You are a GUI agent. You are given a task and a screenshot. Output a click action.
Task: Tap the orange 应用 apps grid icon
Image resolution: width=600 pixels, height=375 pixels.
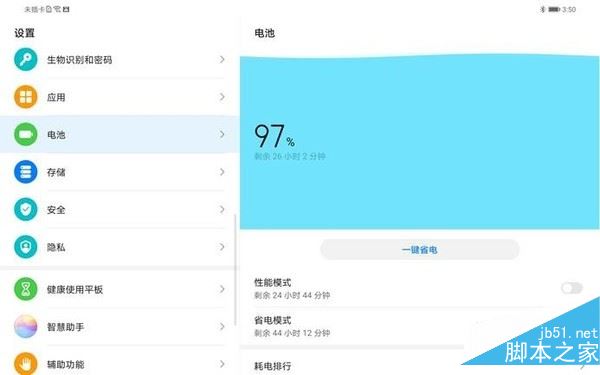coord(26,97)
